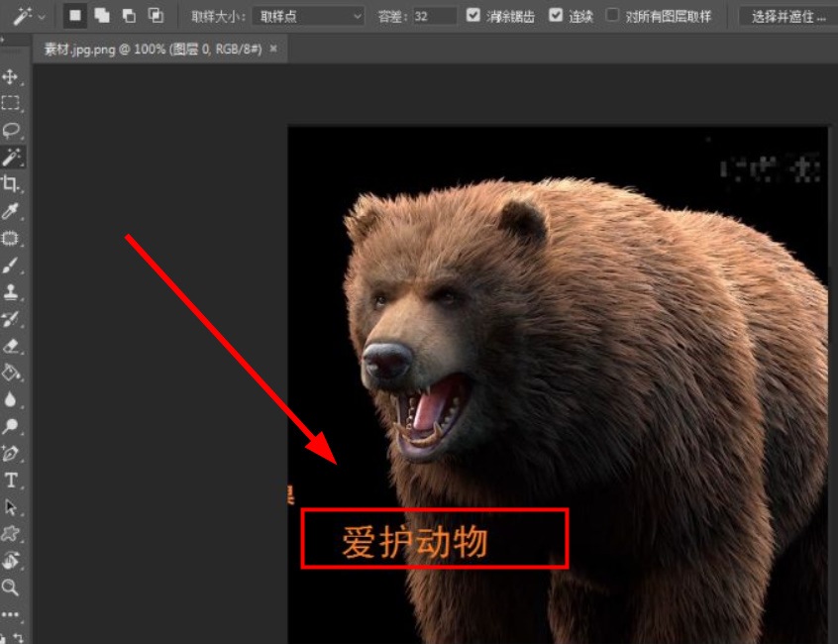This screenshot has height=644, width=838.
Task: Open the tool preset picker dropdown
Action: click(42, 16)
